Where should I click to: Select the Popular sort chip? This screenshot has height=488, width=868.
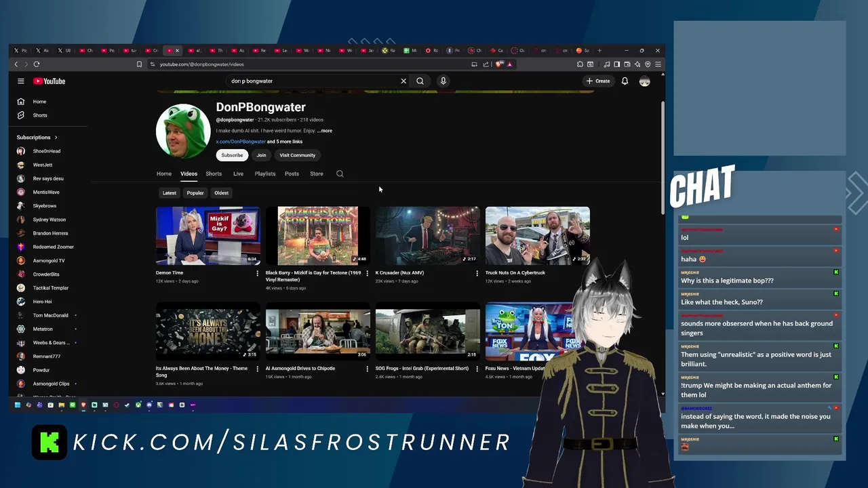pos(195,192)
